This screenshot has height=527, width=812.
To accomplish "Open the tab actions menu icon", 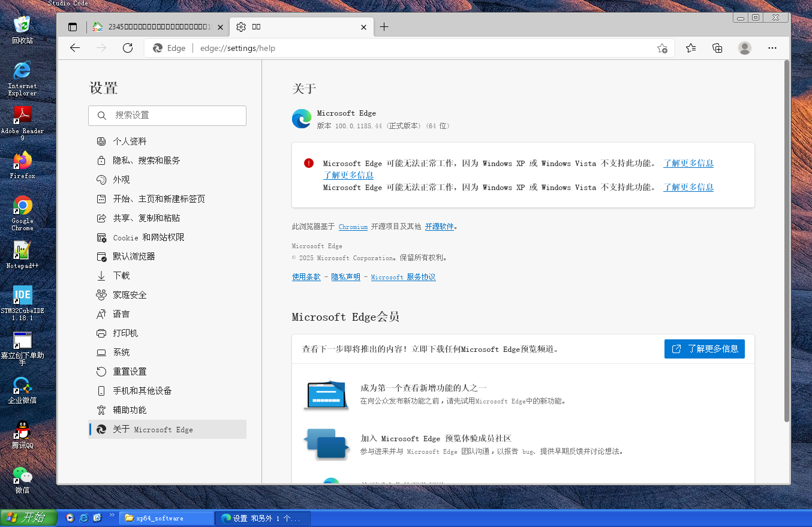I will click(x=73, y=27).
